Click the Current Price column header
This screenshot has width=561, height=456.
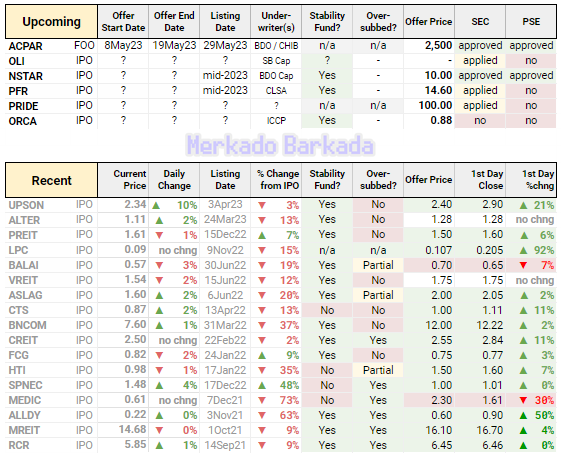(x=123, y=180)
